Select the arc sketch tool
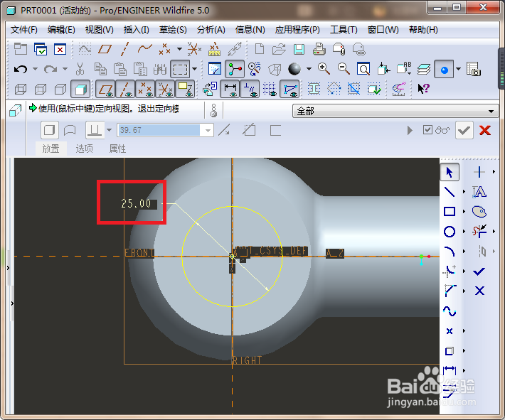The height and width of the screenshot is (420, 505). (450, 252)
